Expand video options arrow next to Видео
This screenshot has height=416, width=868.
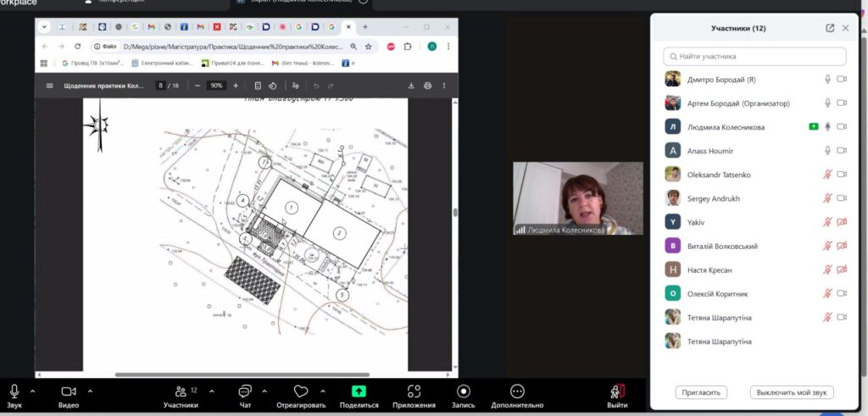[90, 391]
